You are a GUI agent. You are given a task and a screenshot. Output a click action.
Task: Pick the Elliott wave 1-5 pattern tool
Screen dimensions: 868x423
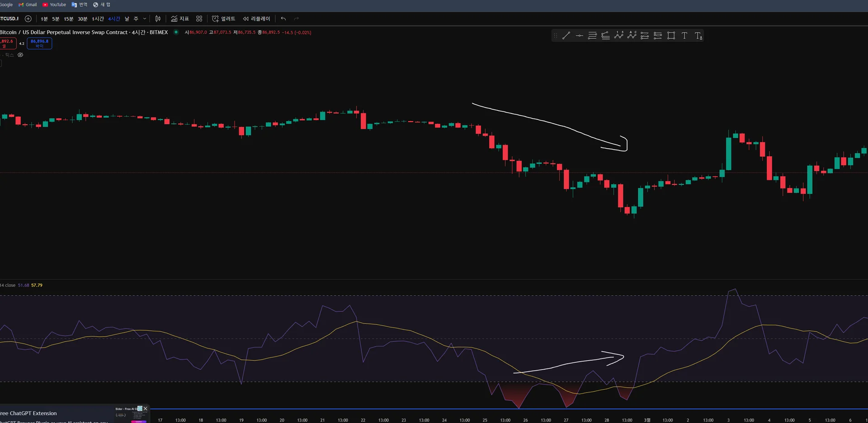tap(618, 36)
